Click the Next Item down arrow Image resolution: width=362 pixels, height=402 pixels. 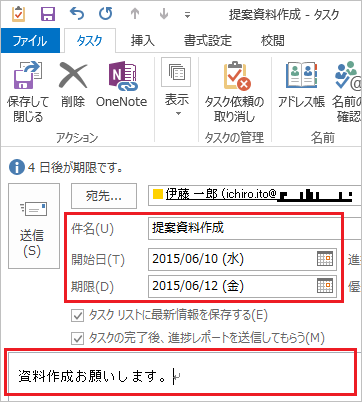point(164,14)
